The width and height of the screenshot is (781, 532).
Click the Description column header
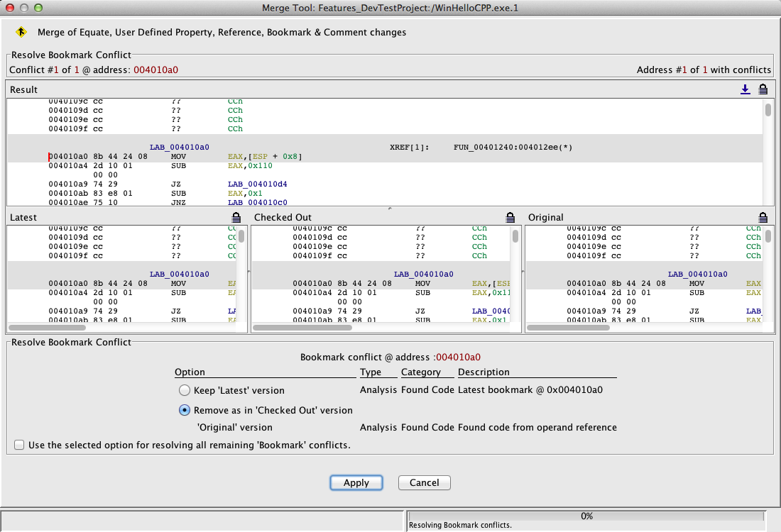[484, 372]
